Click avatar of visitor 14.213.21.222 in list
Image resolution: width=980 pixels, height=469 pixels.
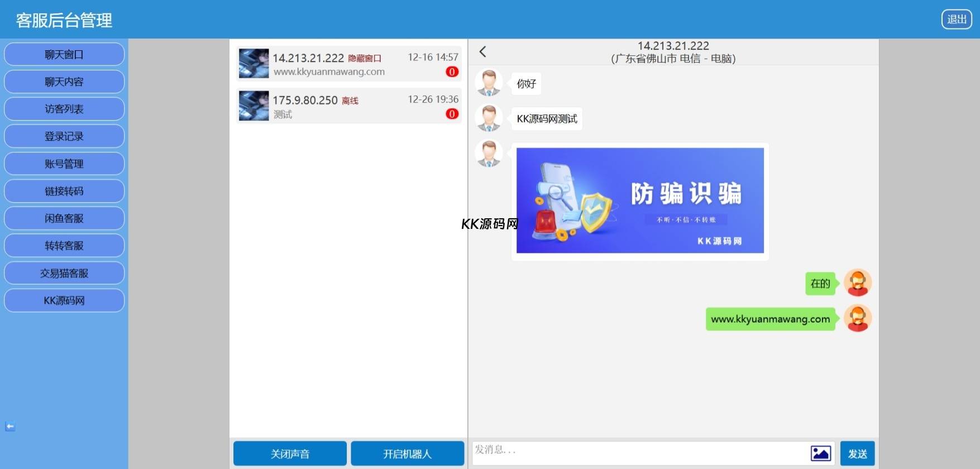[254, 64]
